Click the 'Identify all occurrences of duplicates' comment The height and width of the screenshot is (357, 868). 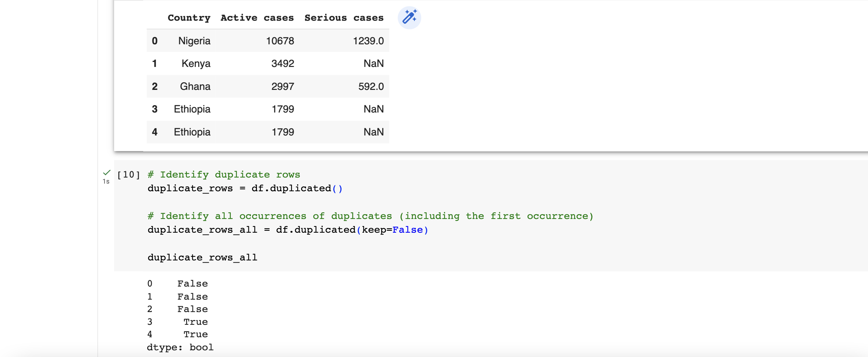(276, 216)
